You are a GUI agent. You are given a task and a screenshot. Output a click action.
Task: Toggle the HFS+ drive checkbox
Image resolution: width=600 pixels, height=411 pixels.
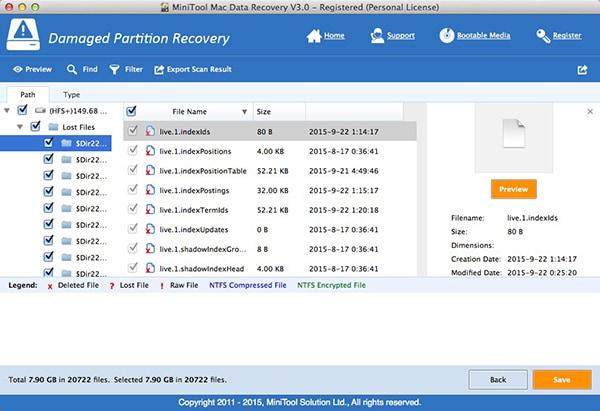[22, 110]
